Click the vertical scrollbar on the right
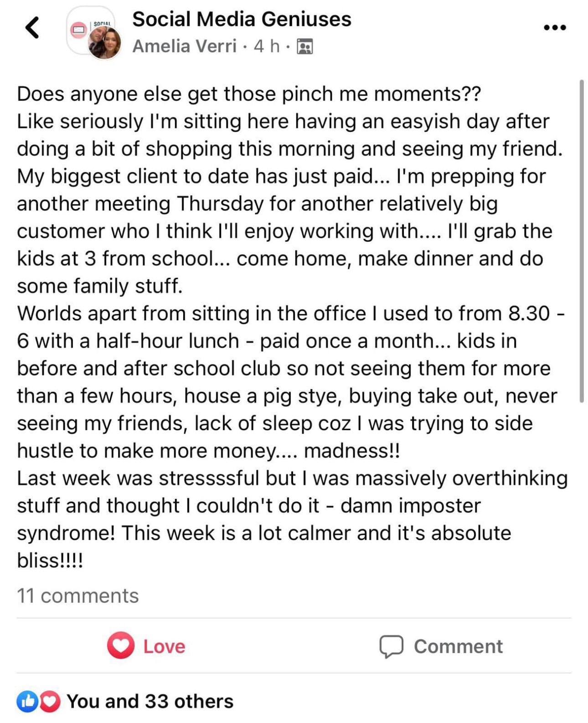588x723 pixels. 582,241
